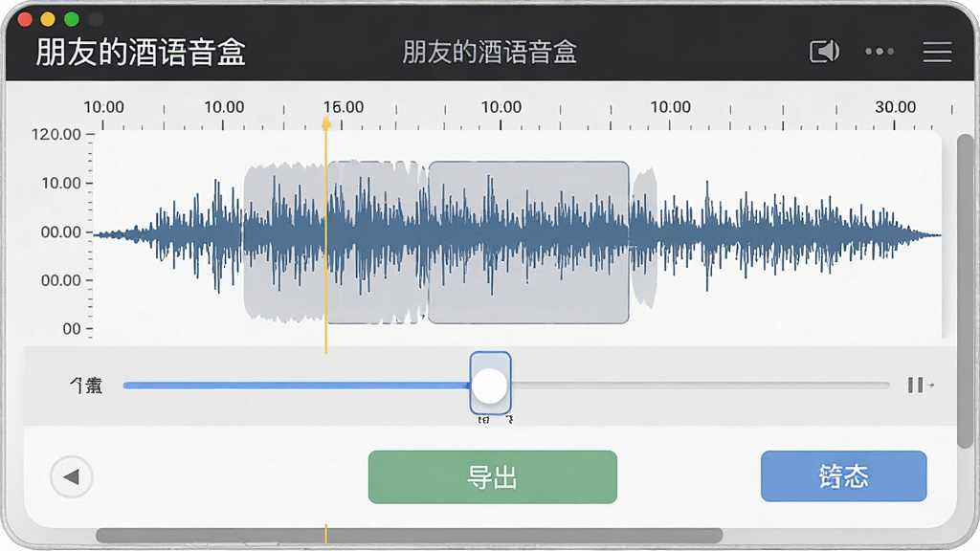
Task: Click the horizontal scrollbar at bottom
Action: pos(410,536)
